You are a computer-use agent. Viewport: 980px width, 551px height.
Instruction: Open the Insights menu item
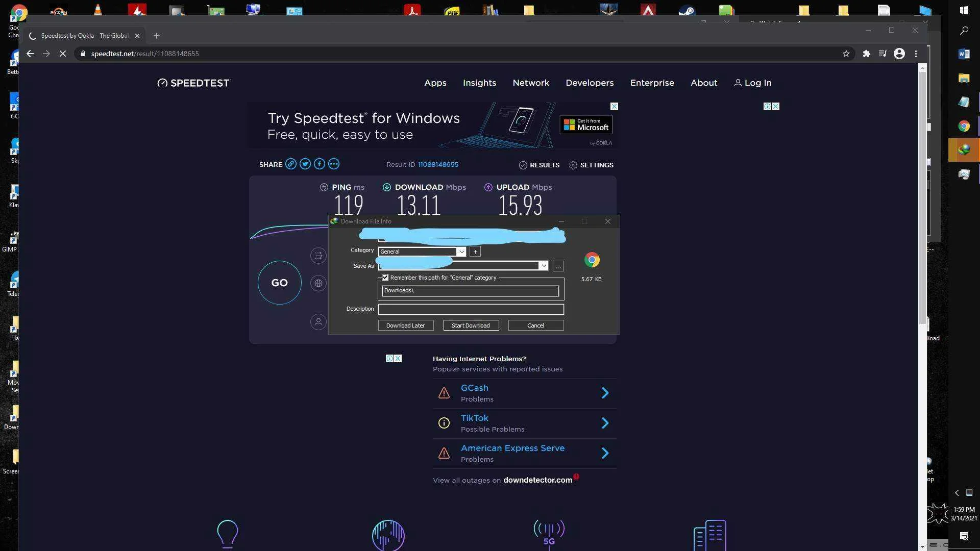479,83
